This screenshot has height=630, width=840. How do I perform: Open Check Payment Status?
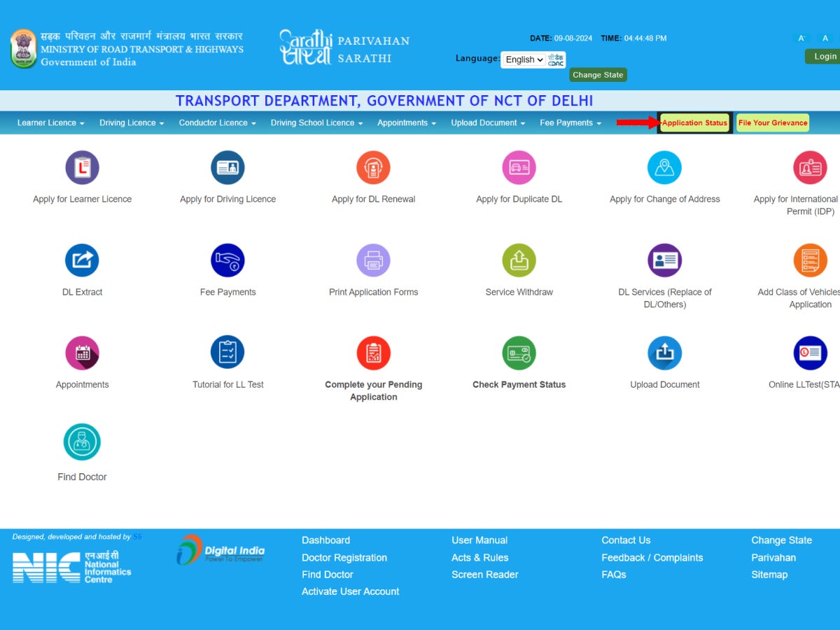pos(519,353)
